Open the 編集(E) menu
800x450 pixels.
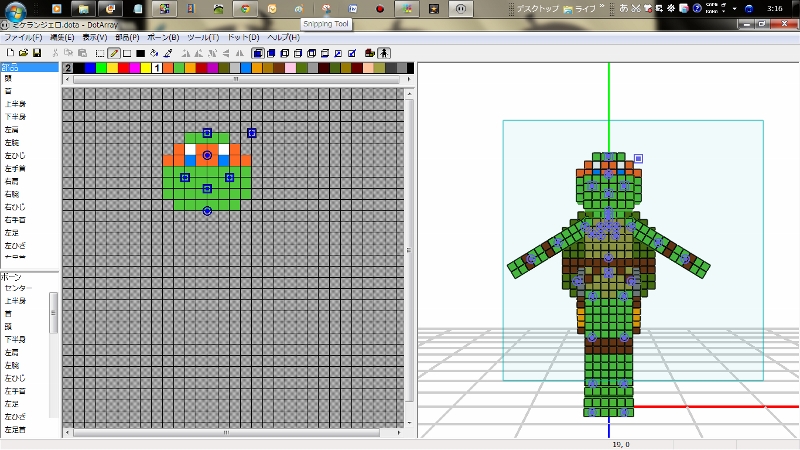pos(62,37)
